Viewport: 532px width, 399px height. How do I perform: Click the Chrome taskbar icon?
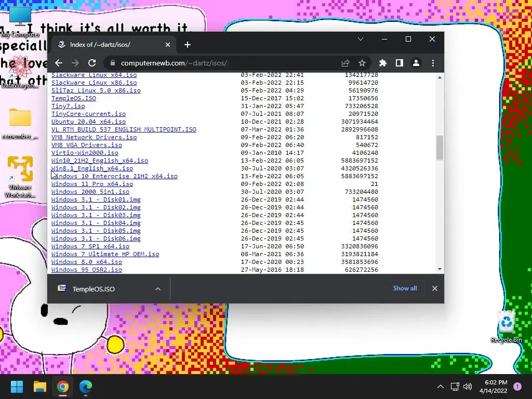click(63, 387)
